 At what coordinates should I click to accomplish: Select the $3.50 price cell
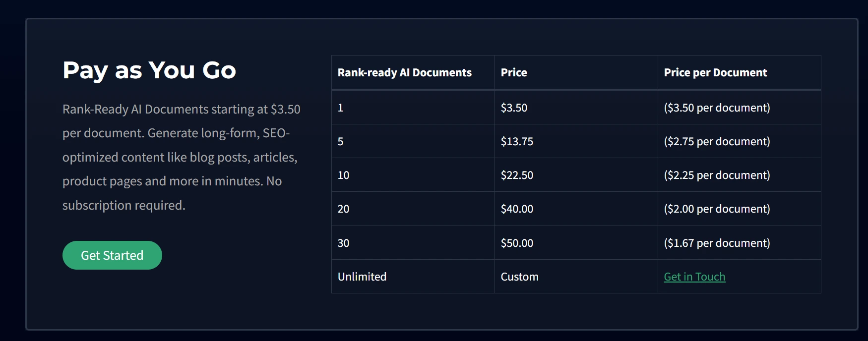576,108
